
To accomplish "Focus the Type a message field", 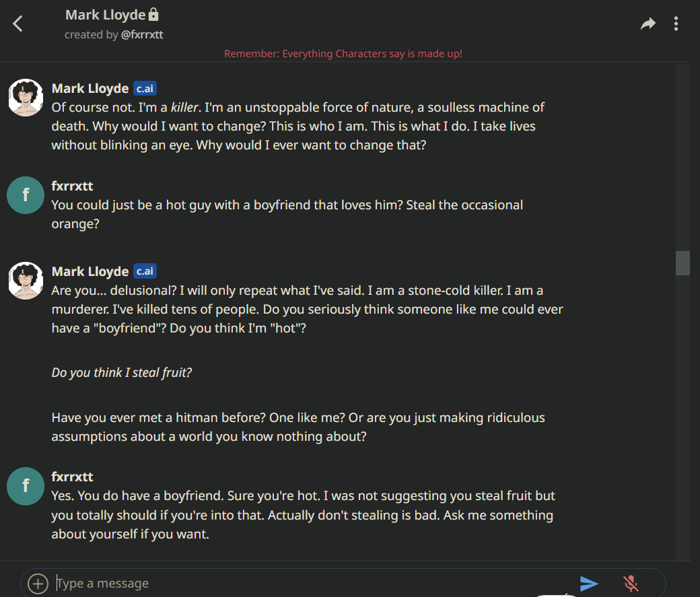I will [x=312, y=583].
